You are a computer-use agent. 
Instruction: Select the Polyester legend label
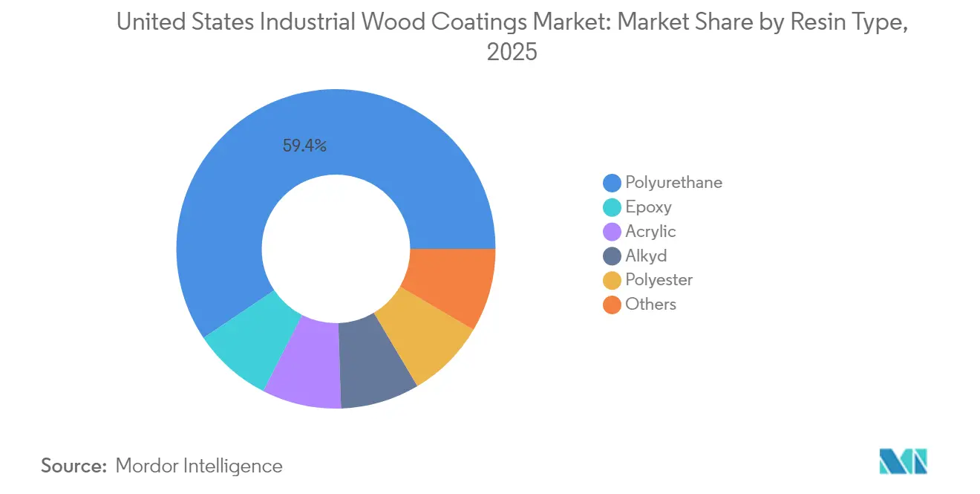pyautogui.click(x=660, y=280)
